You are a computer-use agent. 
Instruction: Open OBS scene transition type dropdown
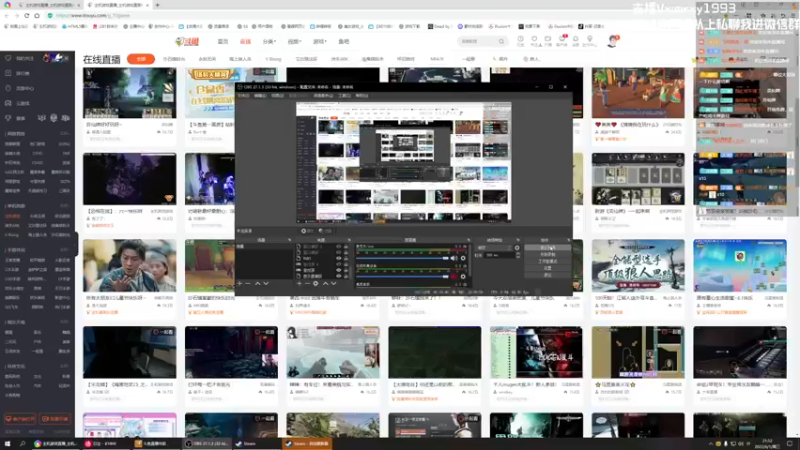click(493, 248)
